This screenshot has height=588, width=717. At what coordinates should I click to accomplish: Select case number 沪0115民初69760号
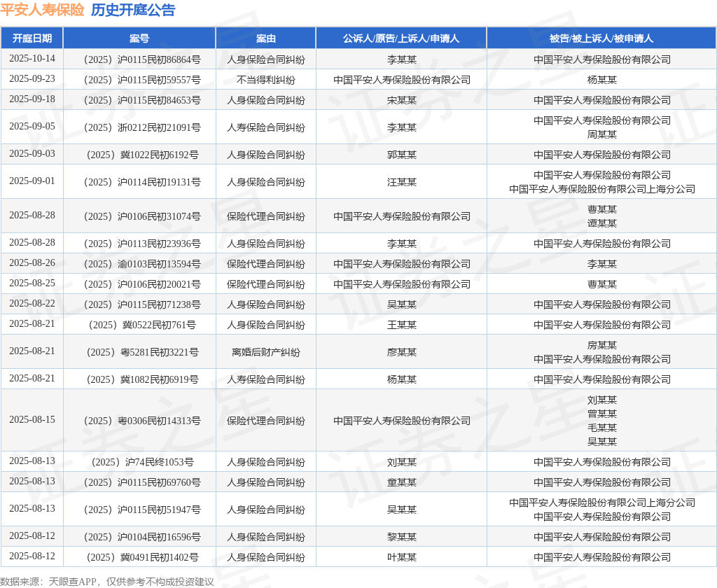pos(142,482)
